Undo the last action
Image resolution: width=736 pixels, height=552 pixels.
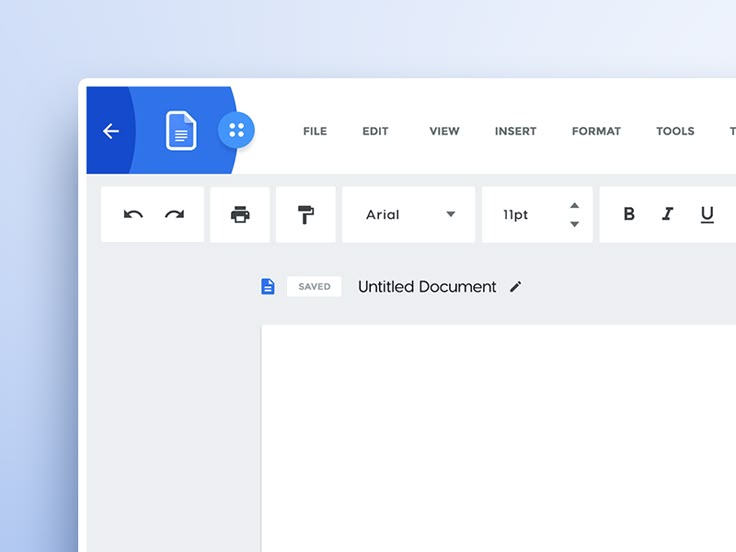(x=133, y=215)
